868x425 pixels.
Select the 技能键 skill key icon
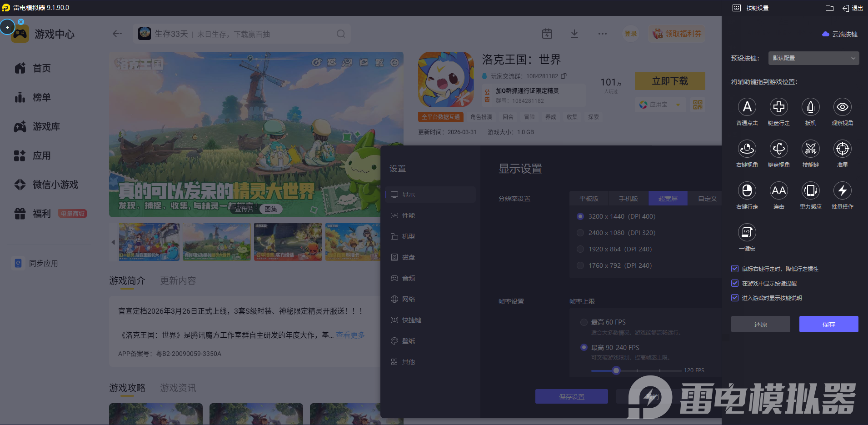click(x=810, y=149)
